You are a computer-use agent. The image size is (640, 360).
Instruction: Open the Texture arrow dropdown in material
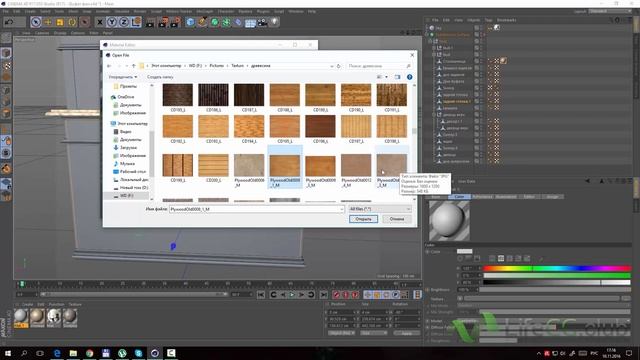(x=460, y=298)
